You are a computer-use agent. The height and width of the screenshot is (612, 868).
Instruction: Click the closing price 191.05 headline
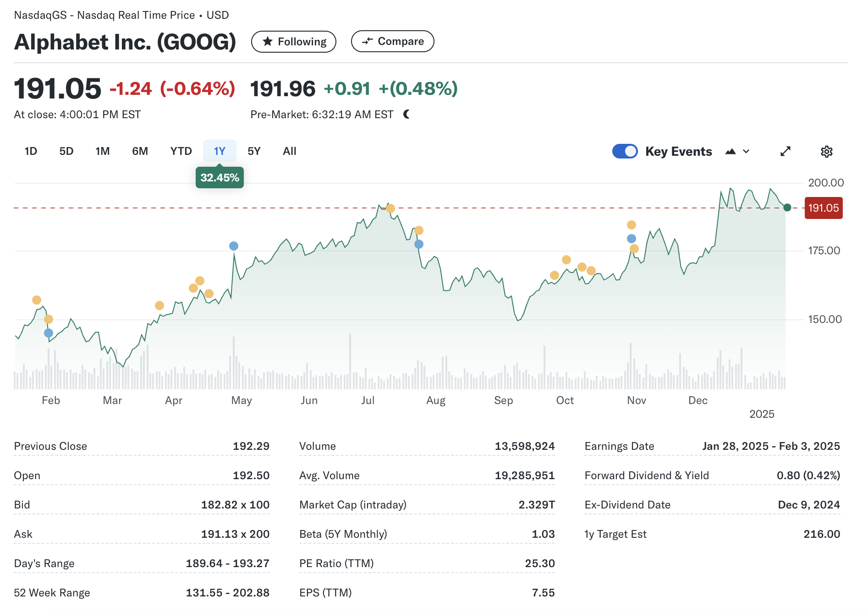pos(57,89)
